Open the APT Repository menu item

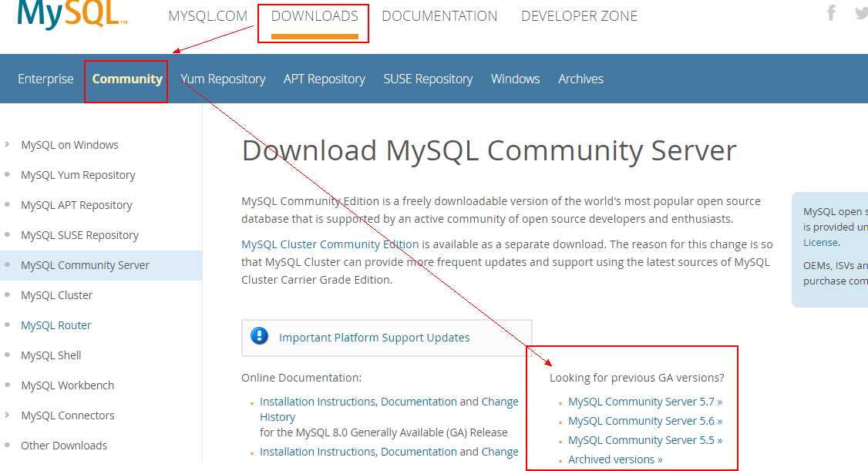click(x=325, y=79)
